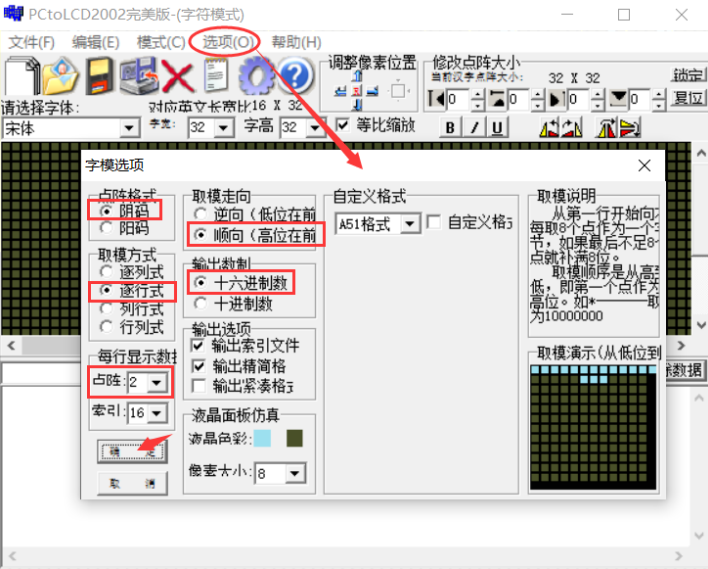Image resolution: width=708 pixels, height=569 pixels.
Task: Click the blue question mark help icon
Action: click(295, 75)
